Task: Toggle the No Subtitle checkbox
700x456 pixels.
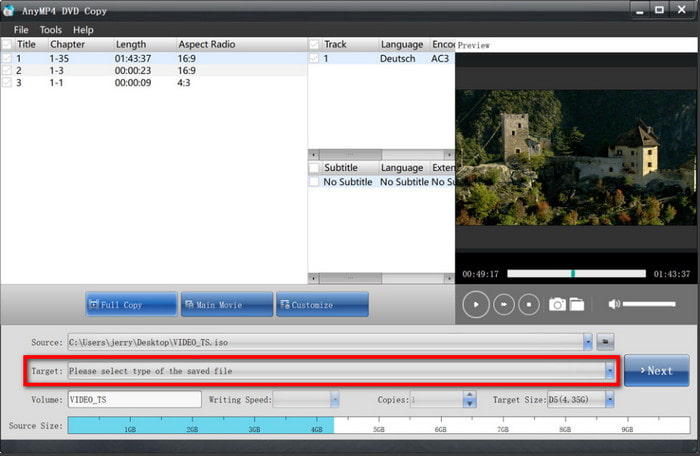Action: pos(314,182)
